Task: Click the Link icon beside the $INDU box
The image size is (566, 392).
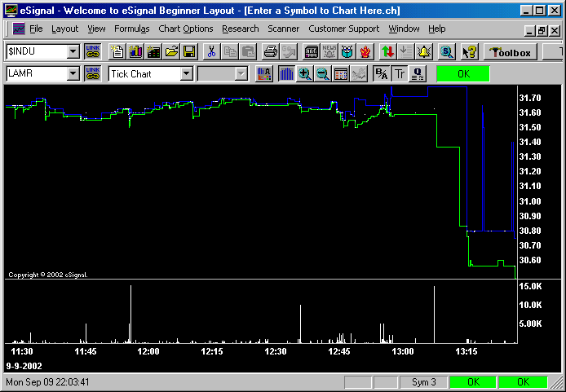Action: coord(93,51)
